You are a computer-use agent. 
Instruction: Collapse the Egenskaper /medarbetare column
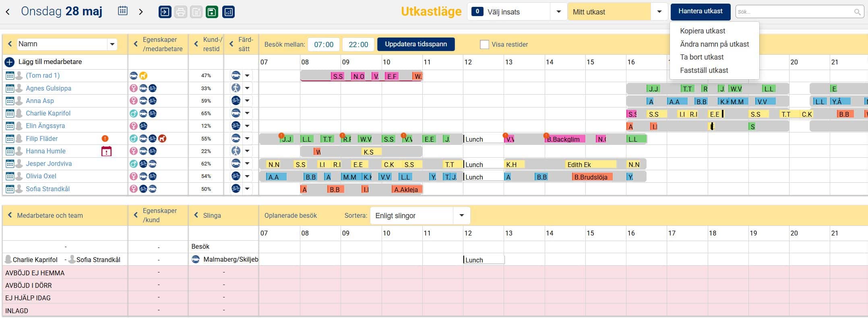click(136, 44)
